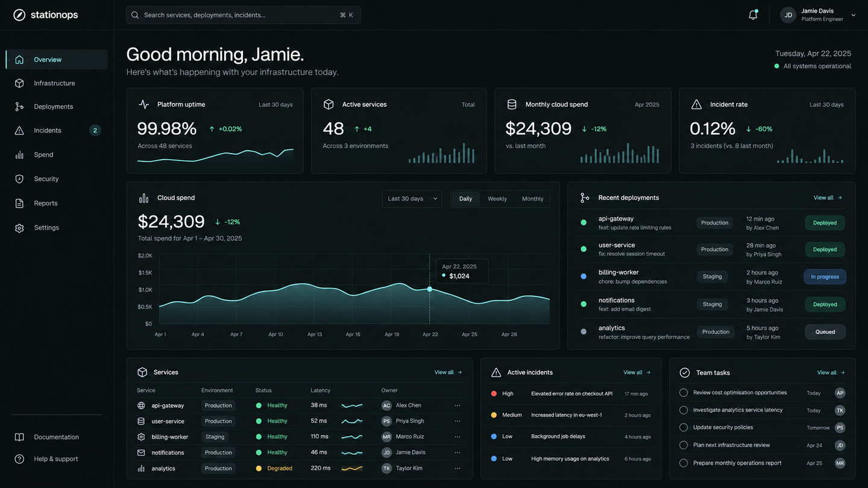Image resolution: width=868 pixels, height=488 pixels.
Task: Click the JD avatar in top bar
Action: [x=788, y=15]
